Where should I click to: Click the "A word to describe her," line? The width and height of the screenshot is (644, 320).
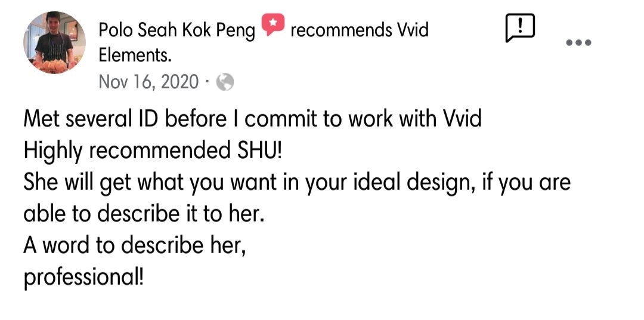pyautogui.click(x=134, y=246)
